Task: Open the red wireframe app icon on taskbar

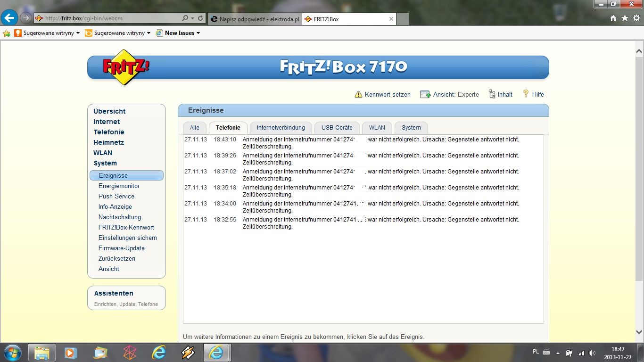Action: [x=130, y=353]
